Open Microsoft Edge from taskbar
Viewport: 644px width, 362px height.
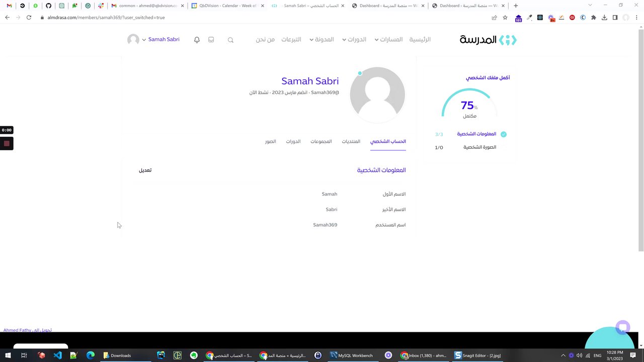point(91,355)
